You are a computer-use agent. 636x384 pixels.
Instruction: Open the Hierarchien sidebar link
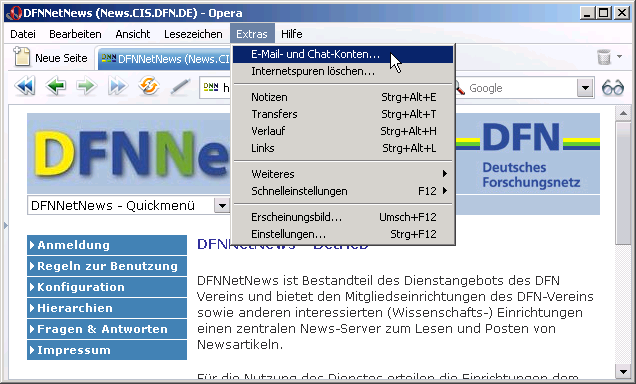pyautogui.click(x=107, y=308)
